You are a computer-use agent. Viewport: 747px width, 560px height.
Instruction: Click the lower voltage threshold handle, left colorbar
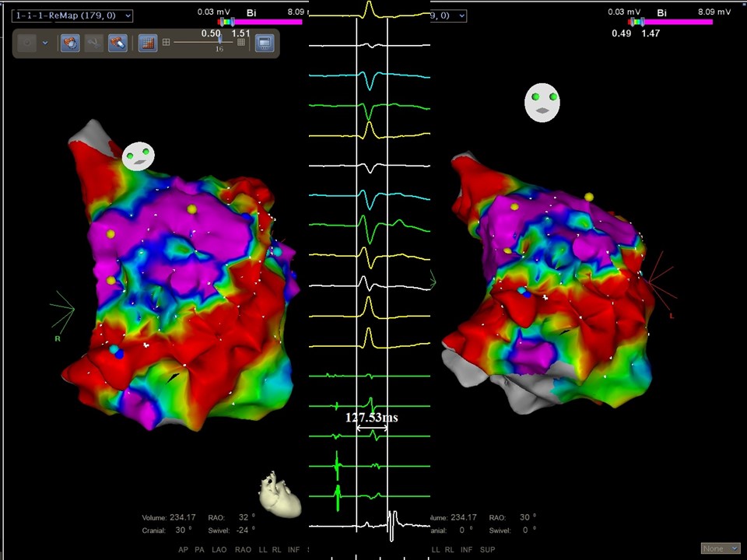tap(222, 22)
